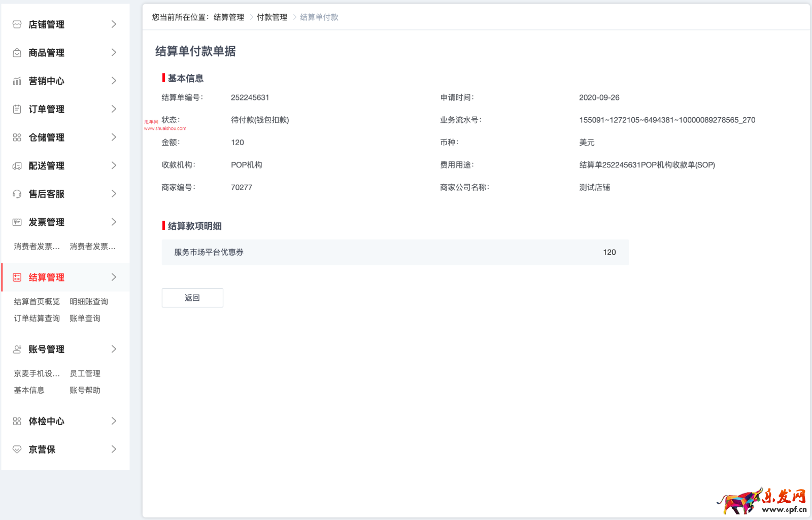Click the shopping bag icon beside 商品管理
The height and width of the screenshot is (520, 812).
pos(17,53)
